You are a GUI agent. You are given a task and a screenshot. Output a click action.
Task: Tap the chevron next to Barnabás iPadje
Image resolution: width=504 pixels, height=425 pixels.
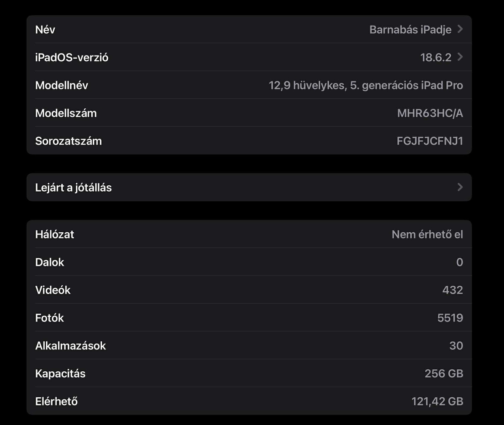(460, 29)
